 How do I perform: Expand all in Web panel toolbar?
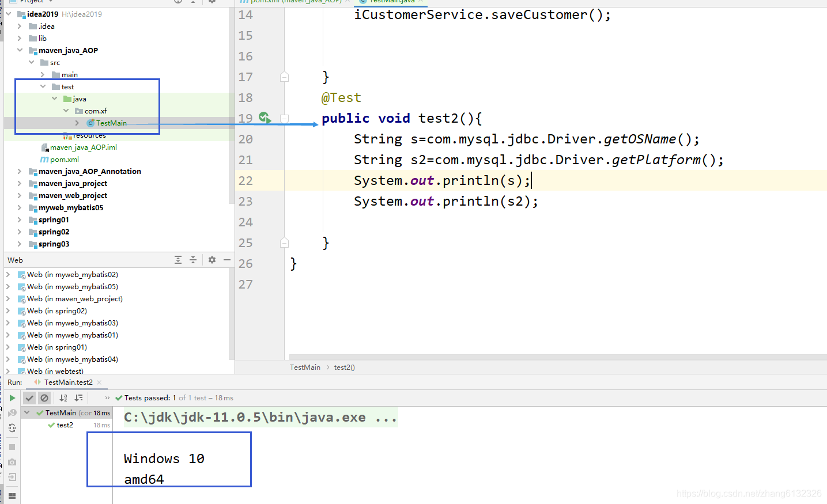point(178,260)
